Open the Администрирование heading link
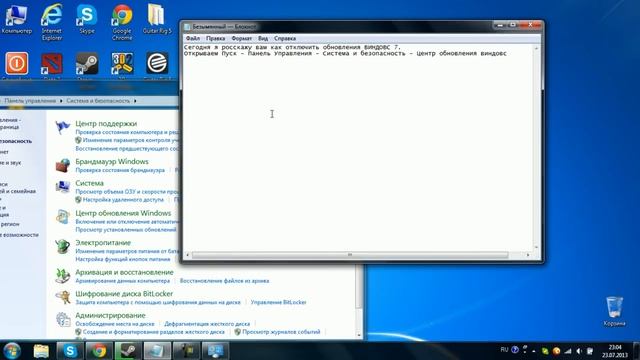Screen dimensions: 640x360 point(110,316)
